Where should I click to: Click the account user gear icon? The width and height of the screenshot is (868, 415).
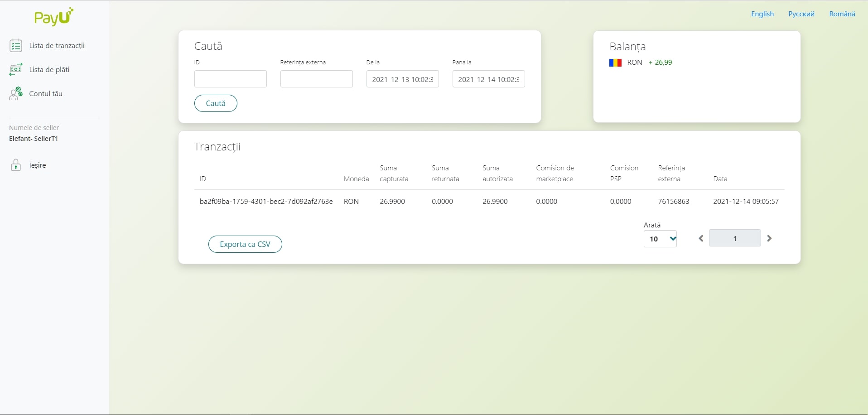click(x=16, y=93)
